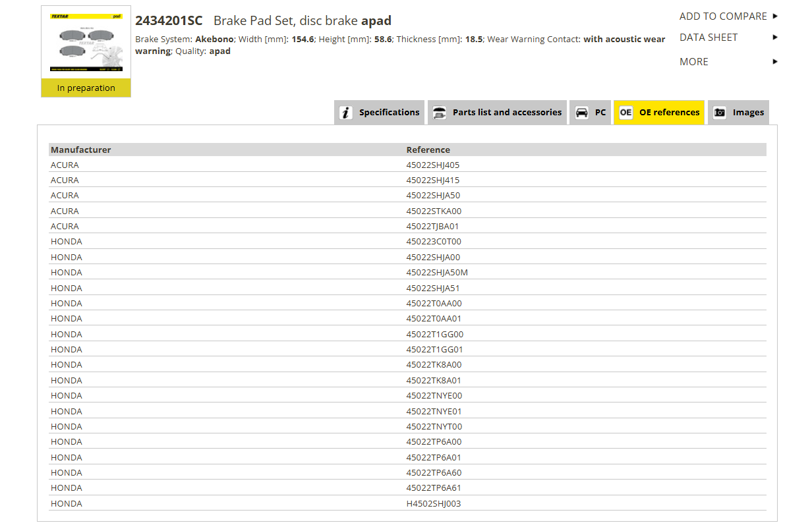Select reference 45022TJBA01
Viewport: 812px width, 527px height.
click(433, 227)
